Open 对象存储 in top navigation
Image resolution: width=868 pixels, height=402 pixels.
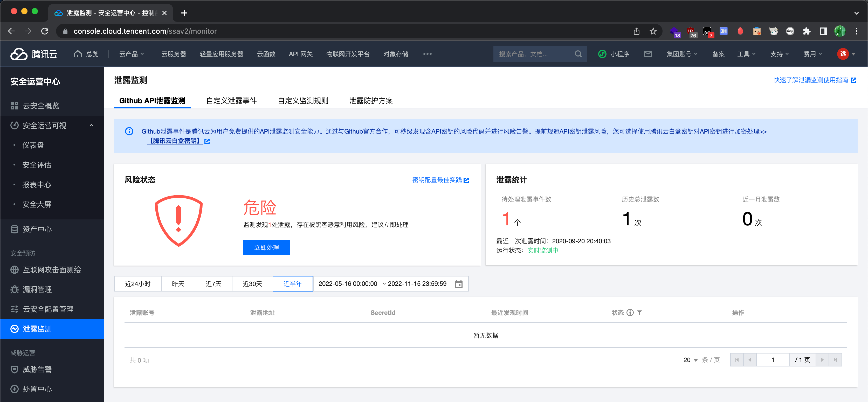(x=396, y=54)
